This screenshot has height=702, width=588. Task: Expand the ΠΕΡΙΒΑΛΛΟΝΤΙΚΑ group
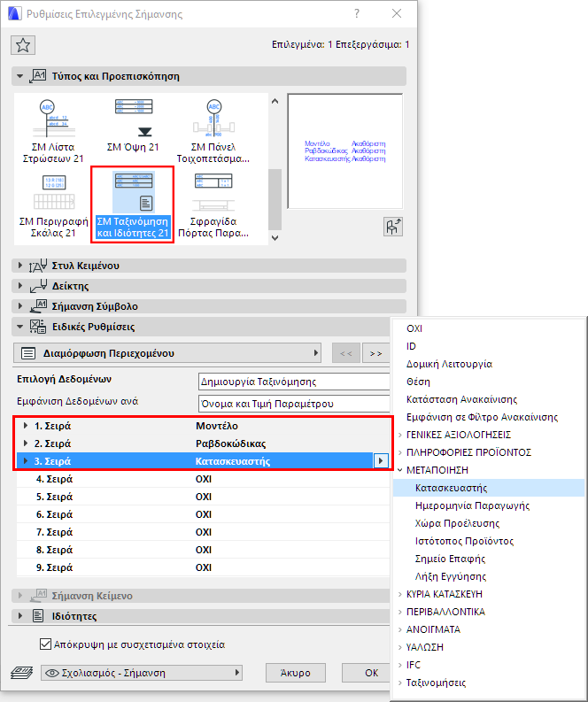(x=400, y=612)
